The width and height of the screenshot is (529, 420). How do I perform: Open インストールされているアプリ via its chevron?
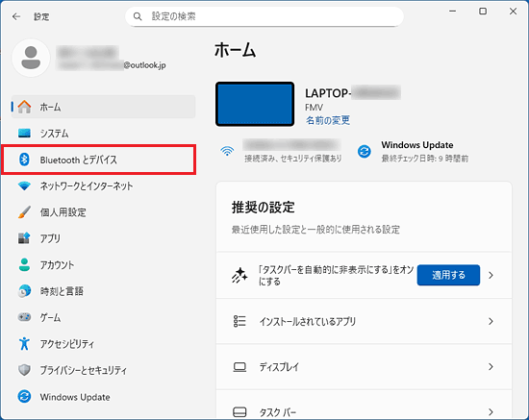[x=491, y=321]
